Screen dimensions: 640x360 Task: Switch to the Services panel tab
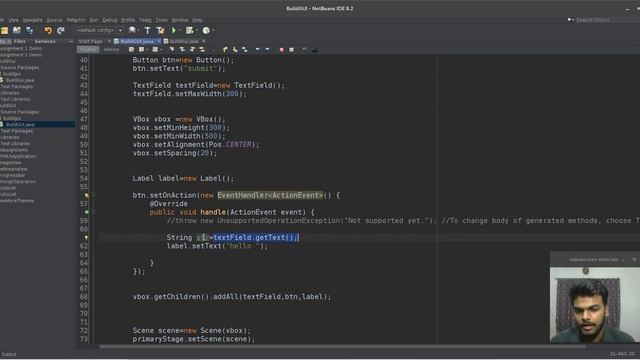45,41
